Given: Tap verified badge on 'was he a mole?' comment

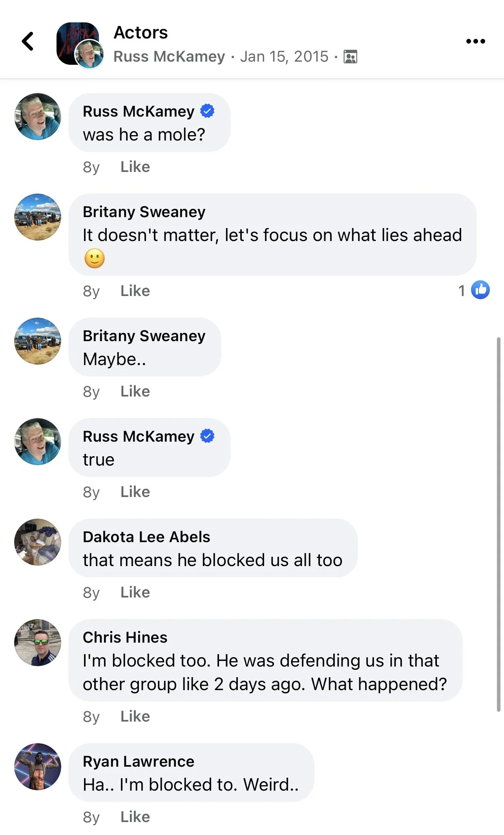Looking at the screenshot, I should (207, 111).
